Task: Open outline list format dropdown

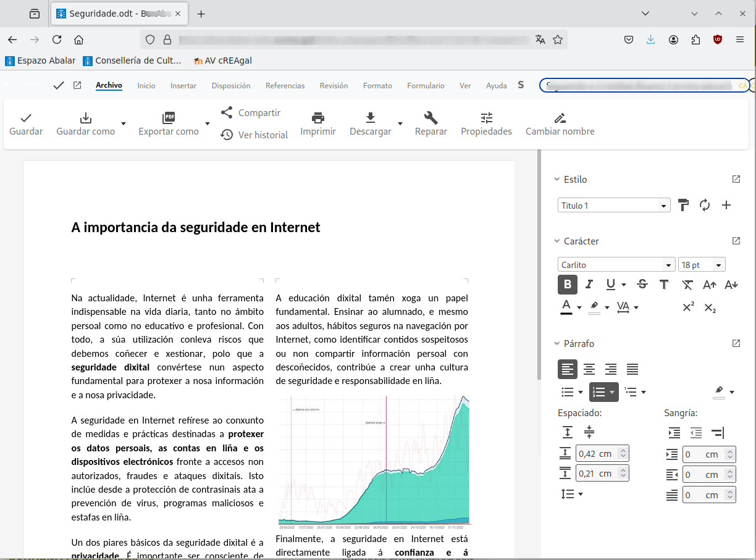Action: tap(644, 392)
